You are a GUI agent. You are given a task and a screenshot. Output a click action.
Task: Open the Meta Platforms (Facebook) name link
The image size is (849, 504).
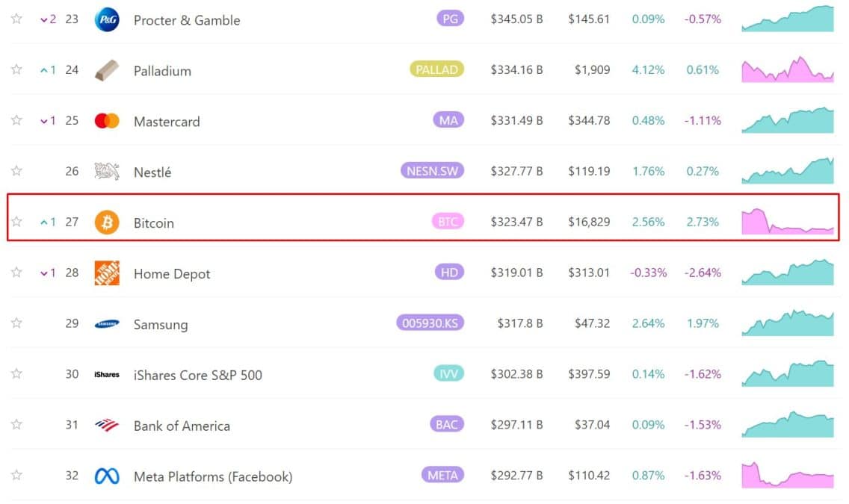[x=213, y=476]
